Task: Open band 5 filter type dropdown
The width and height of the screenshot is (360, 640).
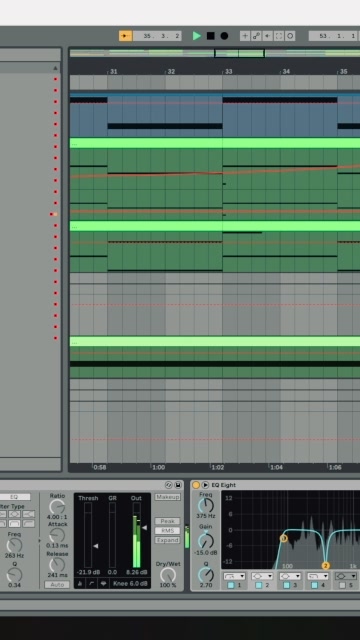Action: click(346, 576)
